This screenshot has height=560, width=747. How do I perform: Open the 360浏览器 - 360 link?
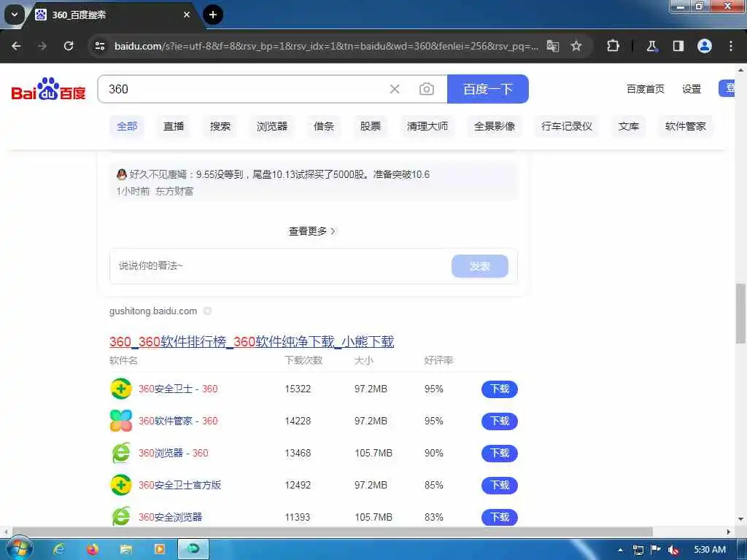174,453
